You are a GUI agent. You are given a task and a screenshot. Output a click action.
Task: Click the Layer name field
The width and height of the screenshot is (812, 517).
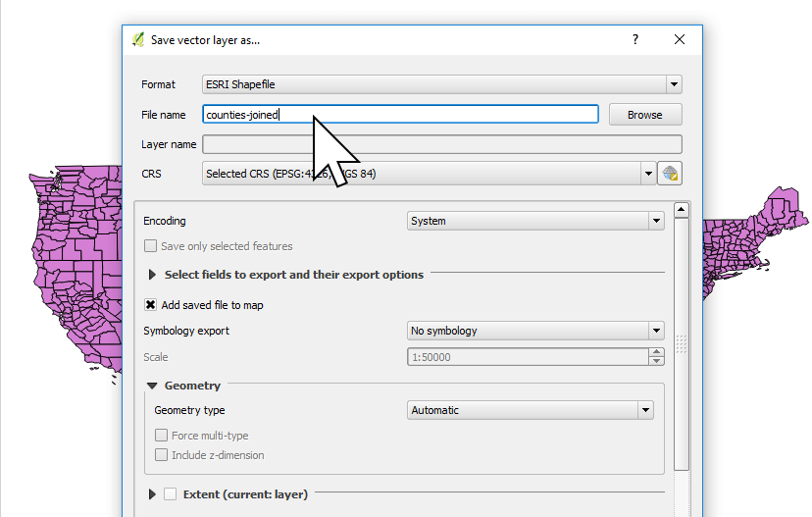coord(441,144)
